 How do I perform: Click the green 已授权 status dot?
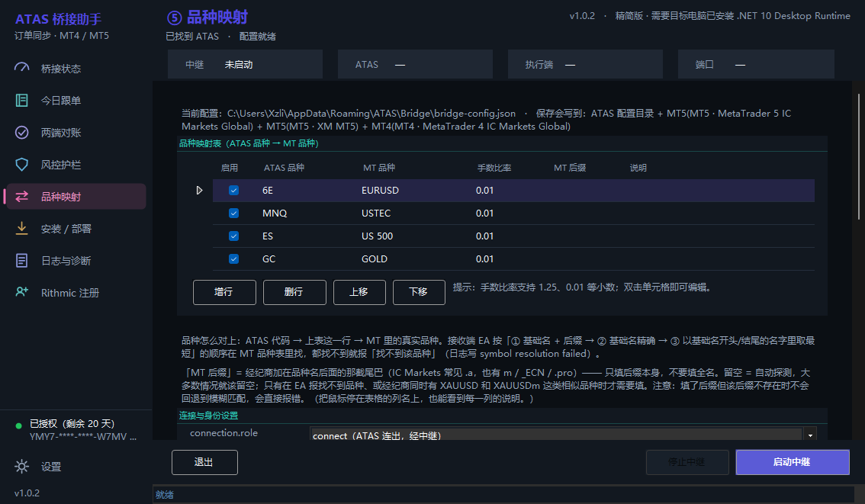(x=19, y=425)
